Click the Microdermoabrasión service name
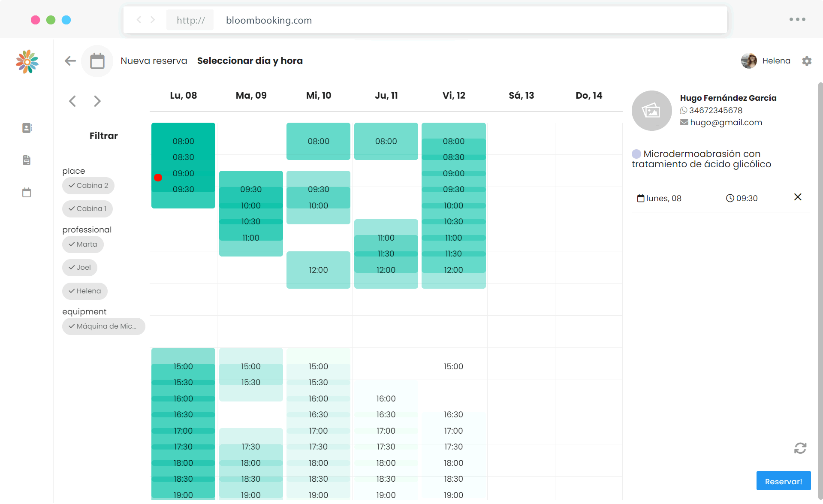 702,159
